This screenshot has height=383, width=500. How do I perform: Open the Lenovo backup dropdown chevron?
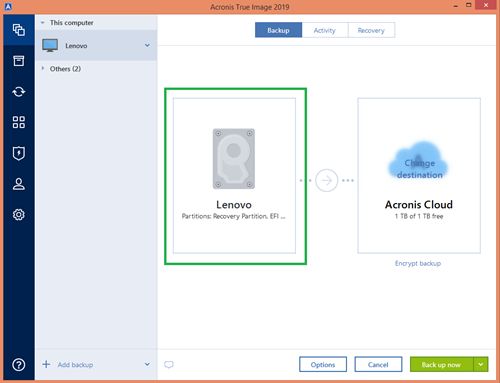tap(147, 45)
